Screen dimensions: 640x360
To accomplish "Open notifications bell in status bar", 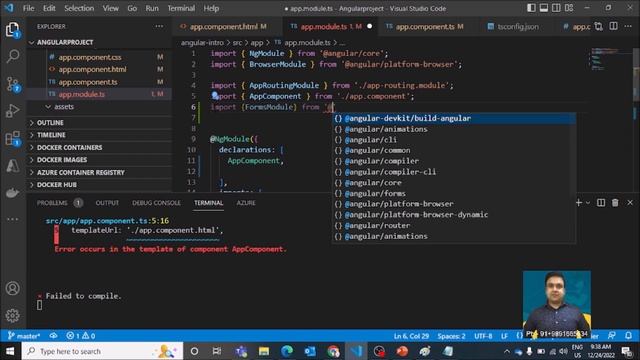I will [x=628, y=336].
